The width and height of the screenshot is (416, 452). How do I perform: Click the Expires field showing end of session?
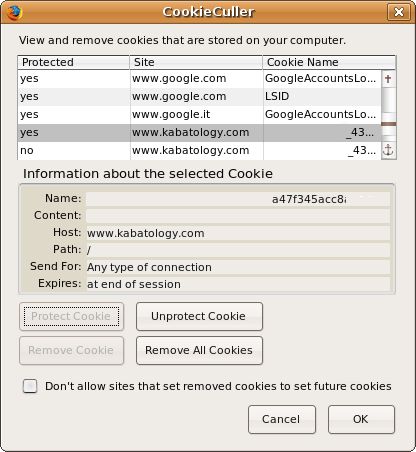coord(238,284)
